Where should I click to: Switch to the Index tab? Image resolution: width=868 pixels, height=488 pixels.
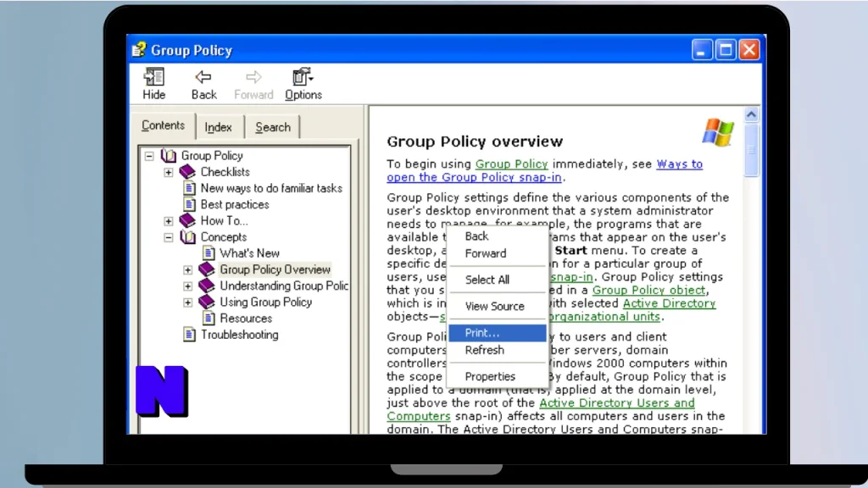point(218,127)
